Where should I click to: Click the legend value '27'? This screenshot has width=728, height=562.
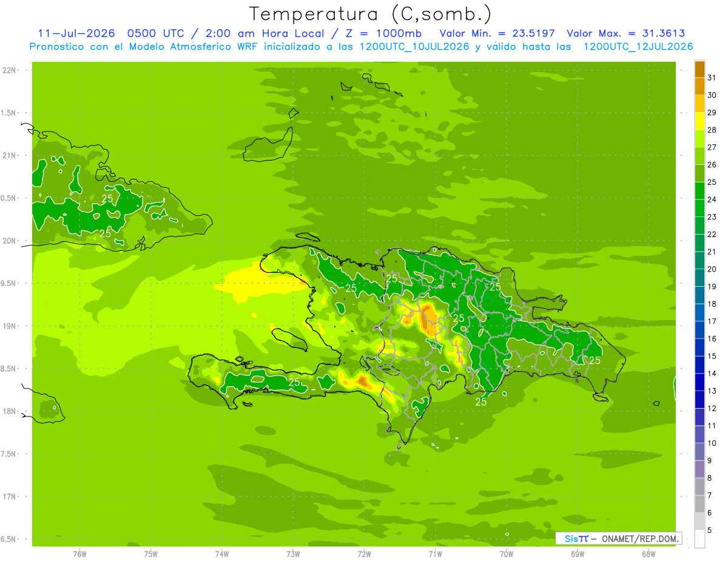click(712, 147)
